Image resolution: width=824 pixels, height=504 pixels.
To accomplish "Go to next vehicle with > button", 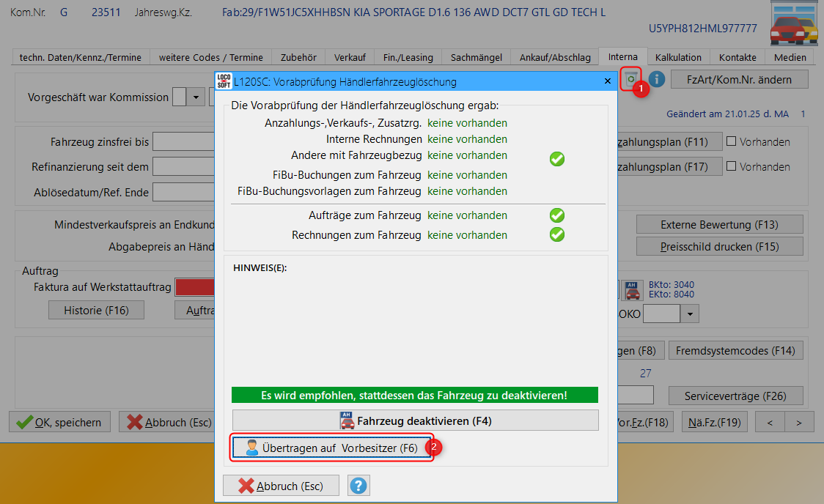I will click(x=799, y=422).
